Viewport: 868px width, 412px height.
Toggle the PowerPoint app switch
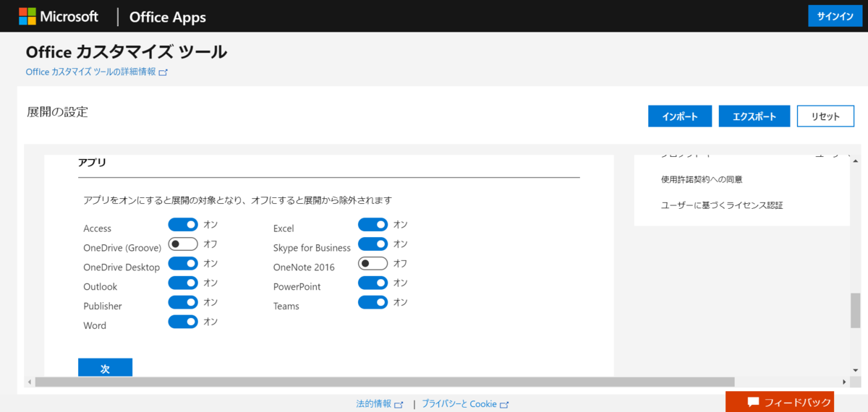(373, 283)
